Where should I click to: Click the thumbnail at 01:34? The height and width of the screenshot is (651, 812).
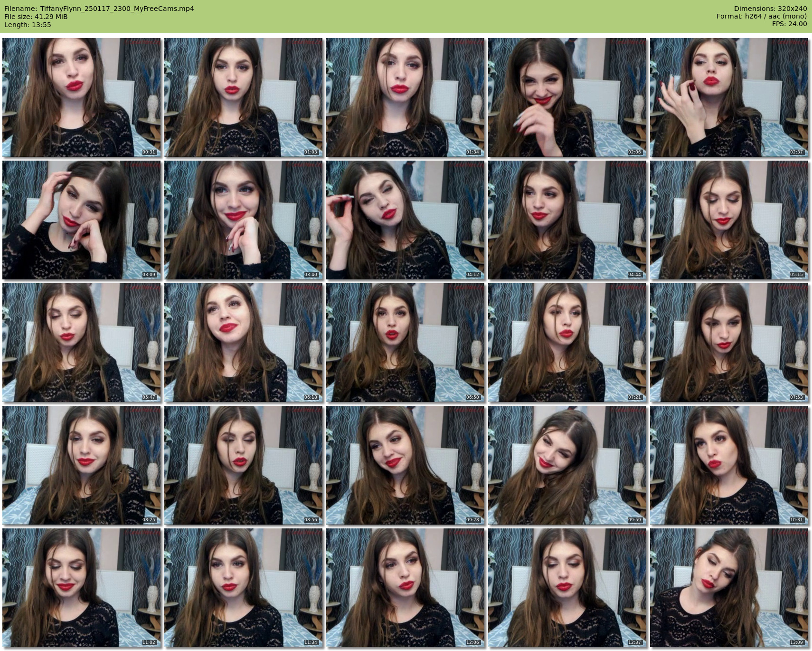click(405, 97)
